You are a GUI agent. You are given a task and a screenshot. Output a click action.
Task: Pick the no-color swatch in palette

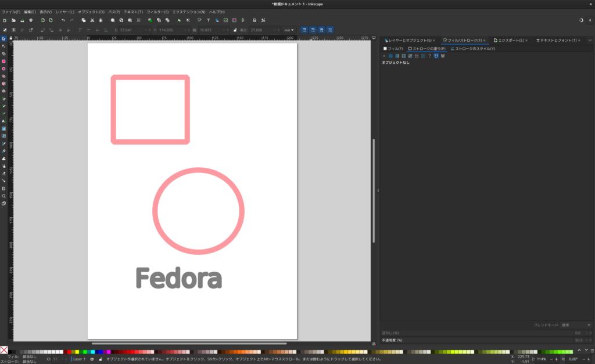click(x=4, y=350)
